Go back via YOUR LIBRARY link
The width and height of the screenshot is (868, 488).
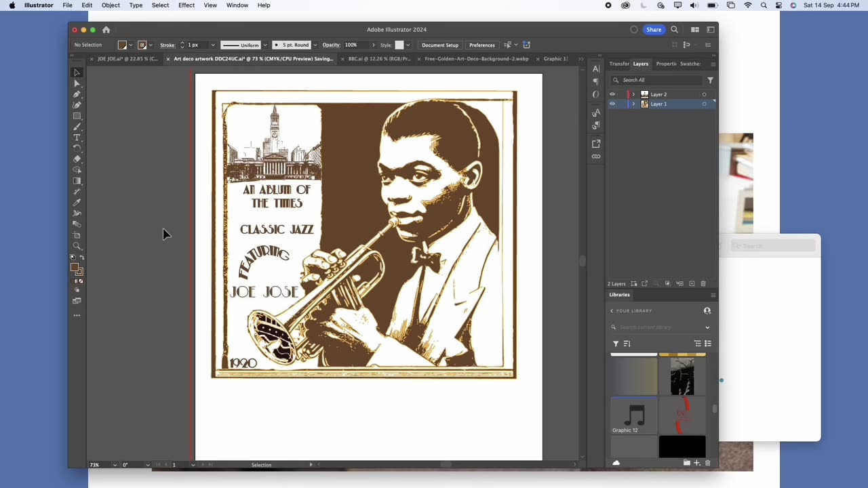point(631,311)
